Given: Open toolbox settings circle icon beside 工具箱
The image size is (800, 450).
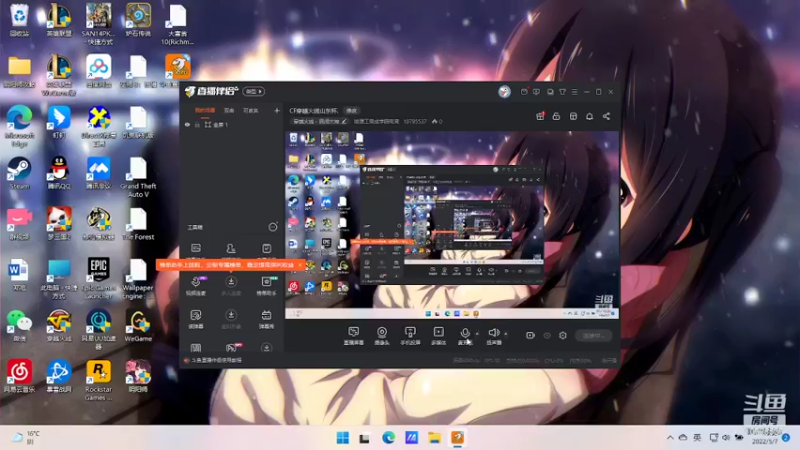Looking at the screenshot, I should tap(273, 227).
